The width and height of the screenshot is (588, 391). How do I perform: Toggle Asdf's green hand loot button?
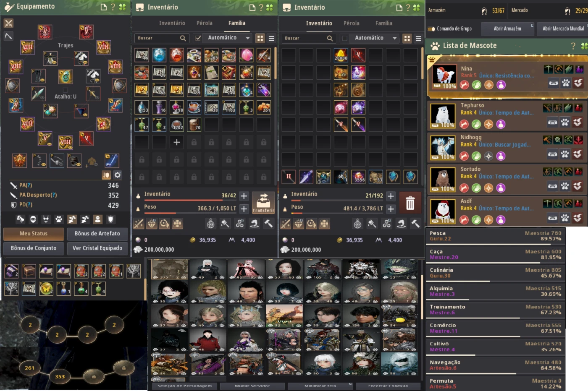coord(476,219)
